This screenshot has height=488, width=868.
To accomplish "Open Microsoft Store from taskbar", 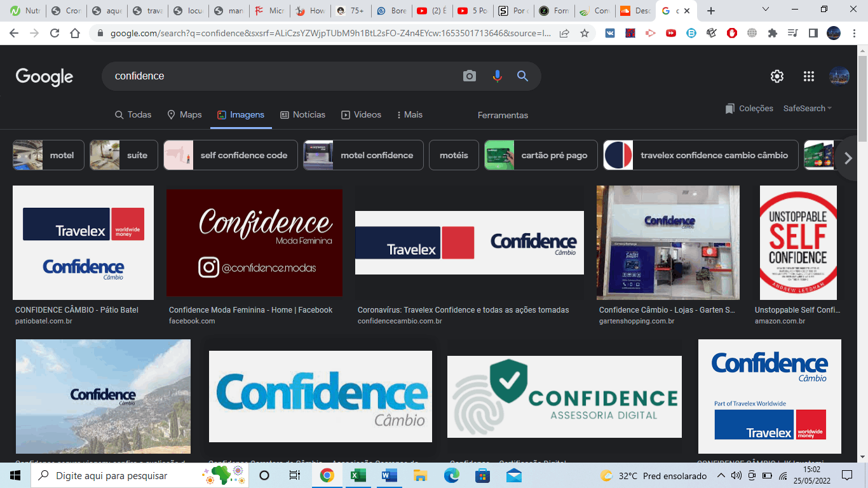I will coord(483,475).
